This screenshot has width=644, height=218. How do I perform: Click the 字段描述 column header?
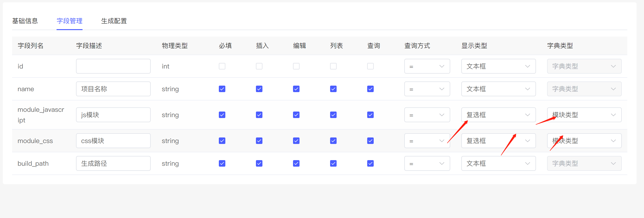pos(89,46)
